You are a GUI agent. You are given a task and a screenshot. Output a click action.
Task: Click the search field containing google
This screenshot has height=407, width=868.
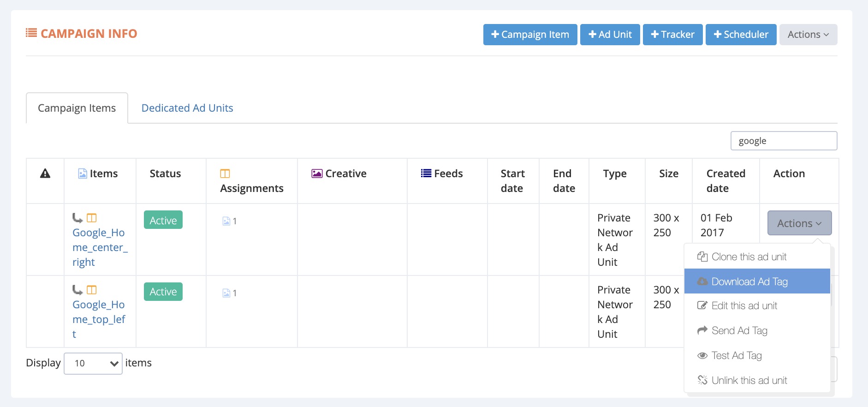click(x=784, y=141)
